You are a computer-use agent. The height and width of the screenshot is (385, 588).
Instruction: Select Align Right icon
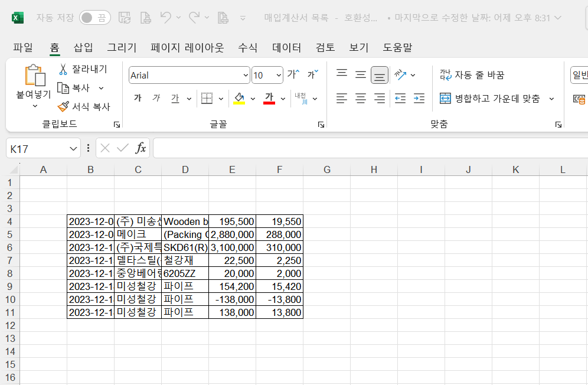click(x=379, y=99)
